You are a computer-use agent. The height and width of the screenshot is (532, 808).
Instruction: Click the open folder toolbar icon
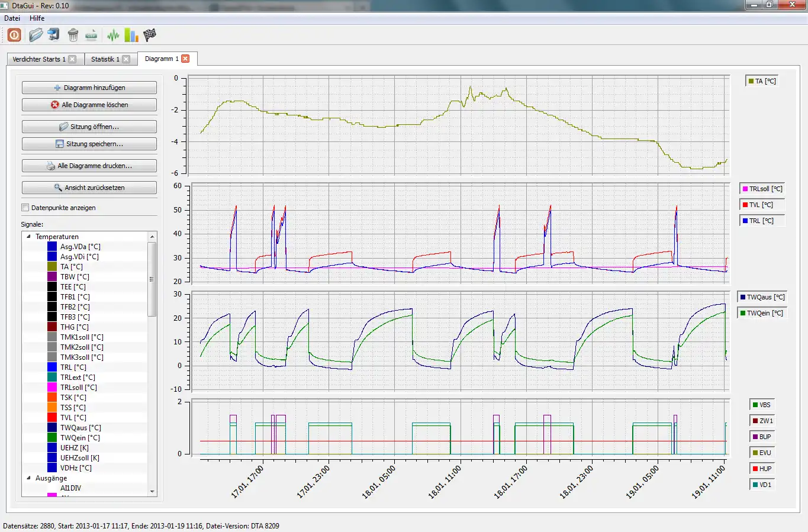36,35
